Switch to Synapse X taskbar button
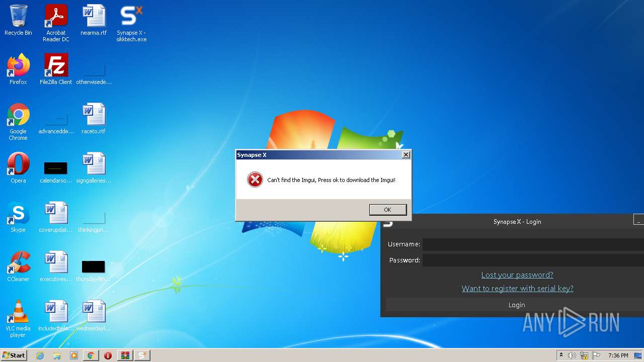644x362 pixels. point(142,355)
